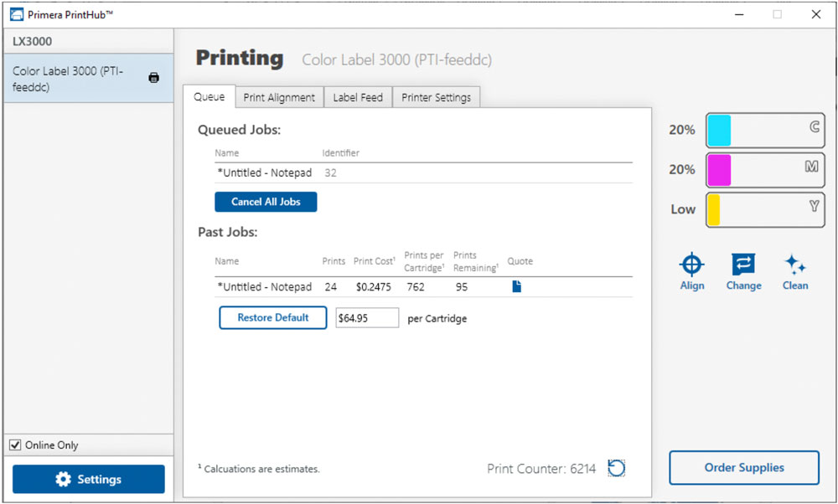Click the Restore Default button
Viewport: 838px width, 504px height.
point(273,317)
